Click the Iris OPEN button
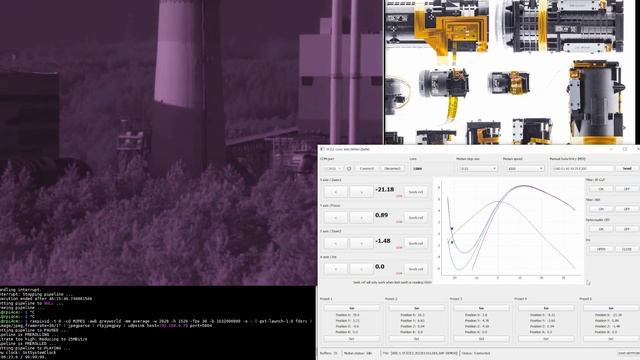 601,249
